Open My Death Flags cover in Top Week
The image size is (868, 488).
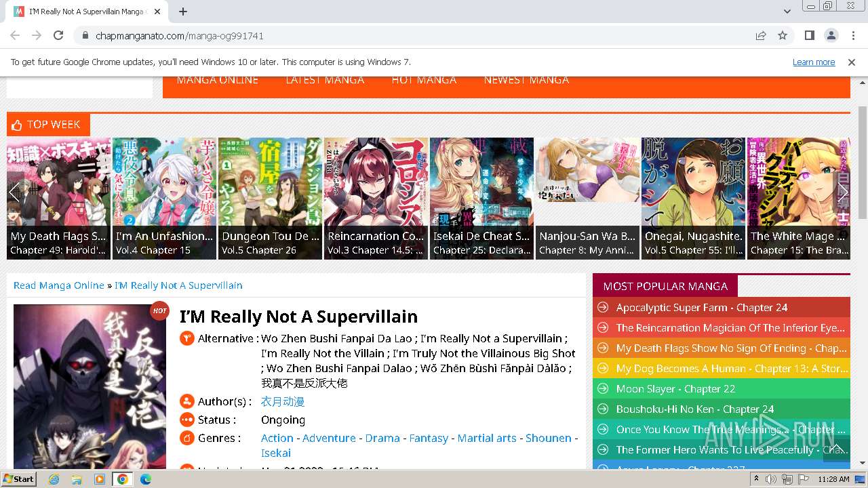coord(58,199)
